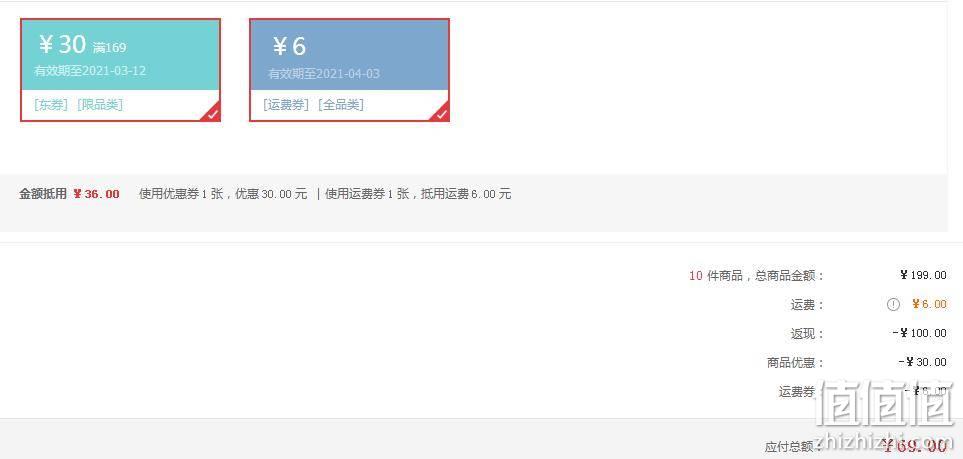Click the [全品类] tag label
963x459 pixels.
tap(341, 104)
